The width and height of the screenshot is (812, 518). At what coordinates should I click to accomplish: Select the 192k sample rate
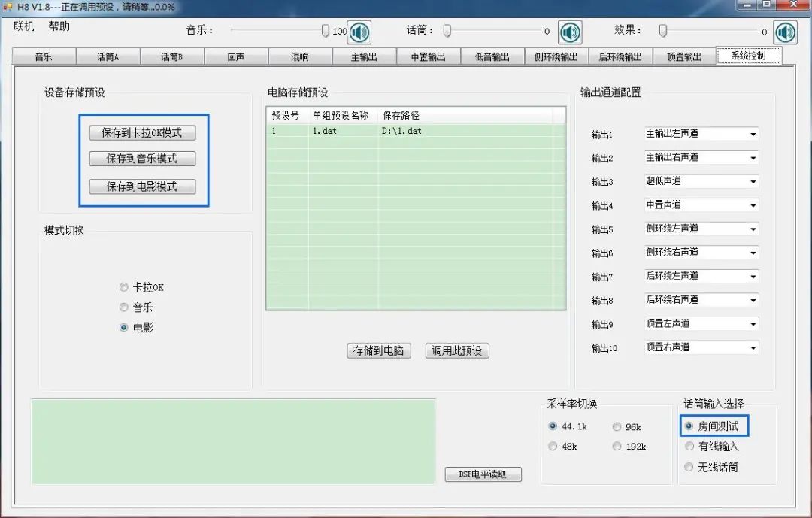point(616,445)
